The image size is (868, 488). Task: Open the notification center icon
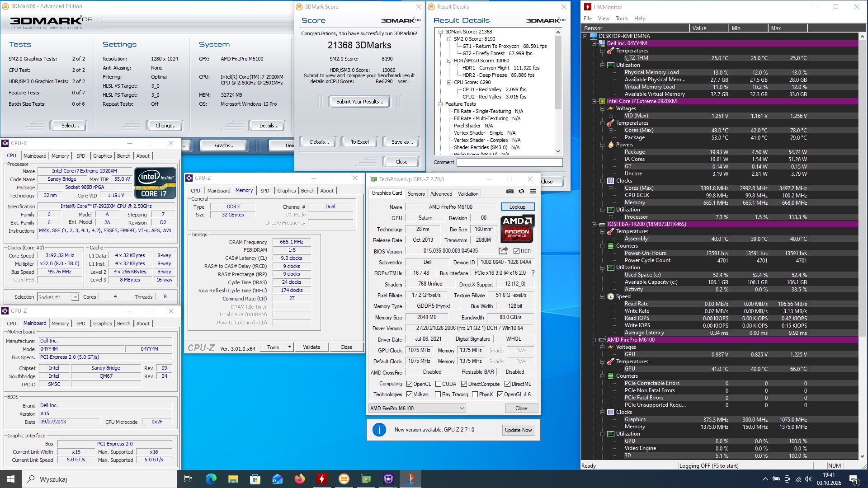[x=854, y=479]
